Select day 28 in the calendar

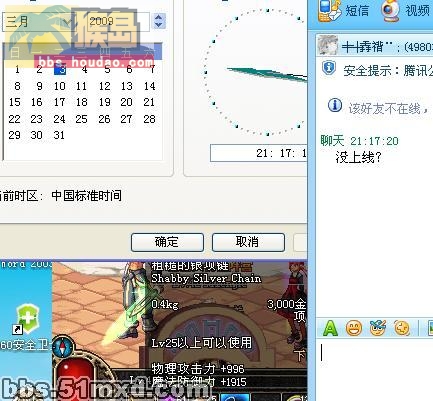(x=149, y=119)
